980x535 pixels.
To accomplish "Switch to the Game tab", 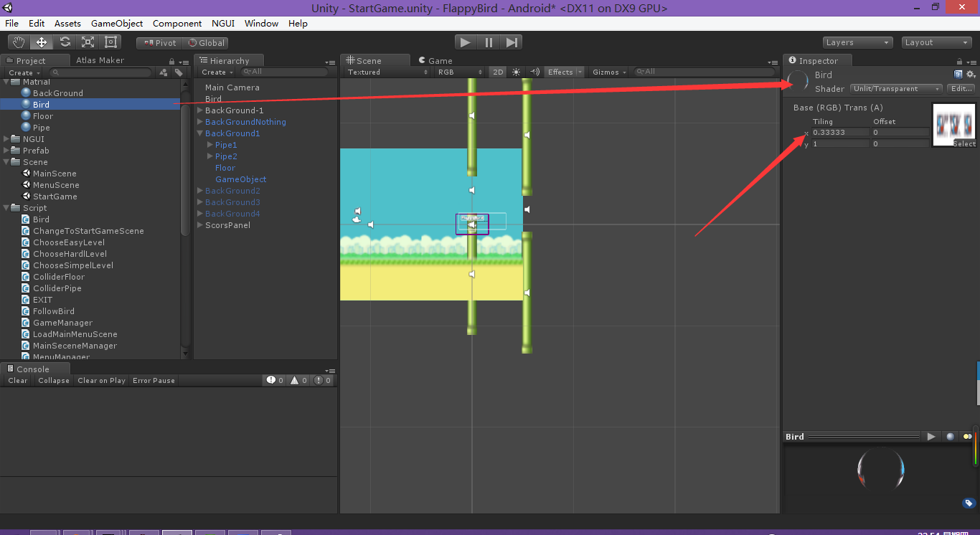I will coord(435,61).
